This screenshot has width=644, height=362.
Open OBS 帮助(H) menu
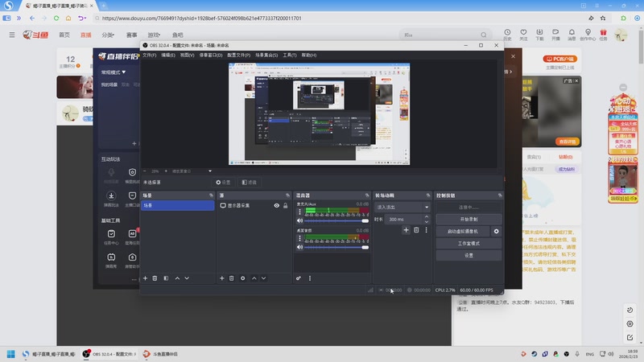[x=309, y=55]
